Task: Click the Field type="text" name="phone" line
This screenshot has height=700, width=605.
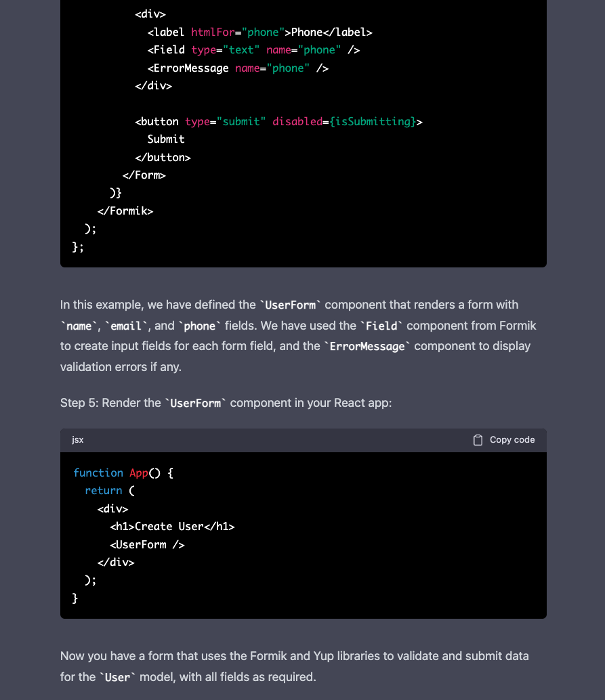Action: 254,50
